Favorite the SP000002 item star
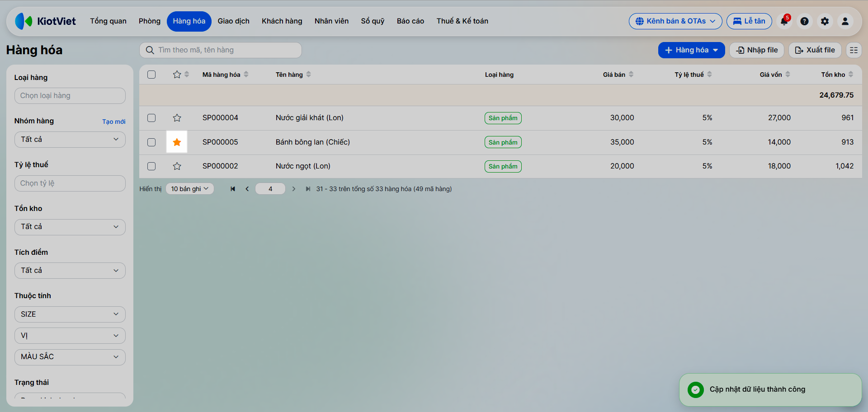 coord(177,166)
